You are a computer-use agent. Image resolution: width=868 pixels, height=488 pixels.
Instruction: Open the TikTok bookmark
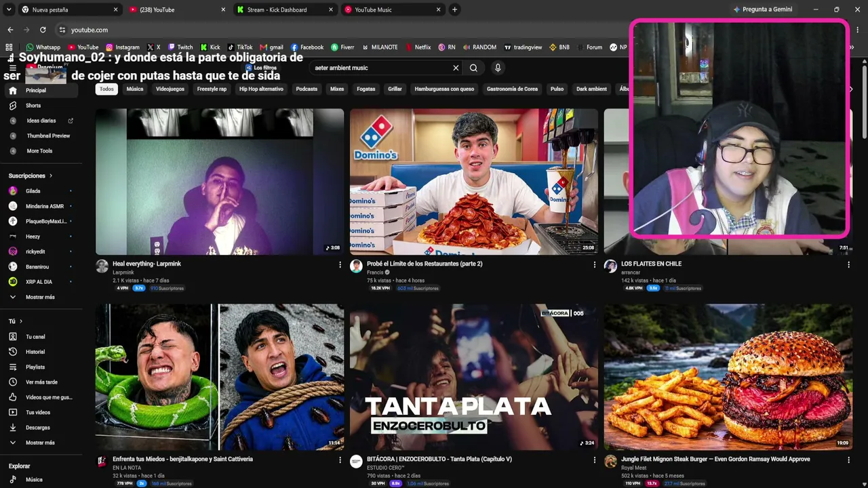point(240,47)
